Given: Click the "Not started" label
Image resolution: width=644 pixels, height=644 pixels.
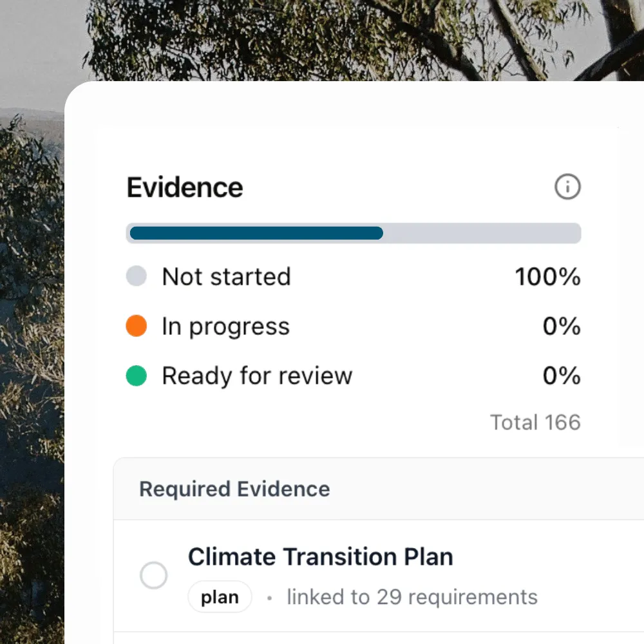Looking at the screenshot, I should [226, 276].
